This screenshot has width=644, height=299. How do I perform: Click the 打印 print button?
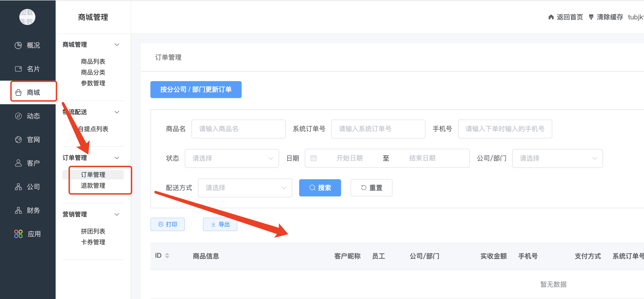[167, 224]
